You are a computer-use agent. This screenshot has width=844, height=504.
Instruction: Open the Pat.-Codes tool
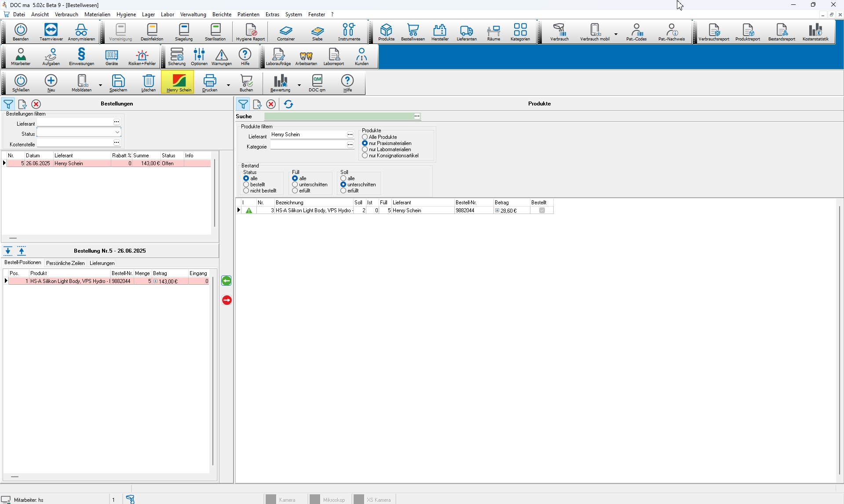coord(636,32)
